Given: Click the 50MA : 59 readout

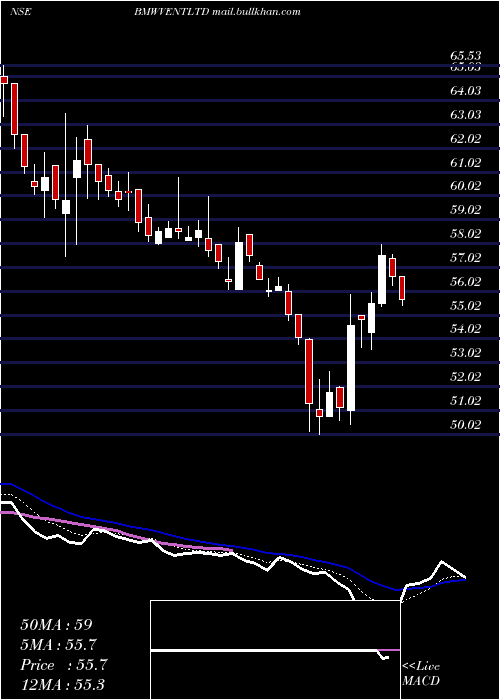Looking at the screenshot, I should pos(56,625).
